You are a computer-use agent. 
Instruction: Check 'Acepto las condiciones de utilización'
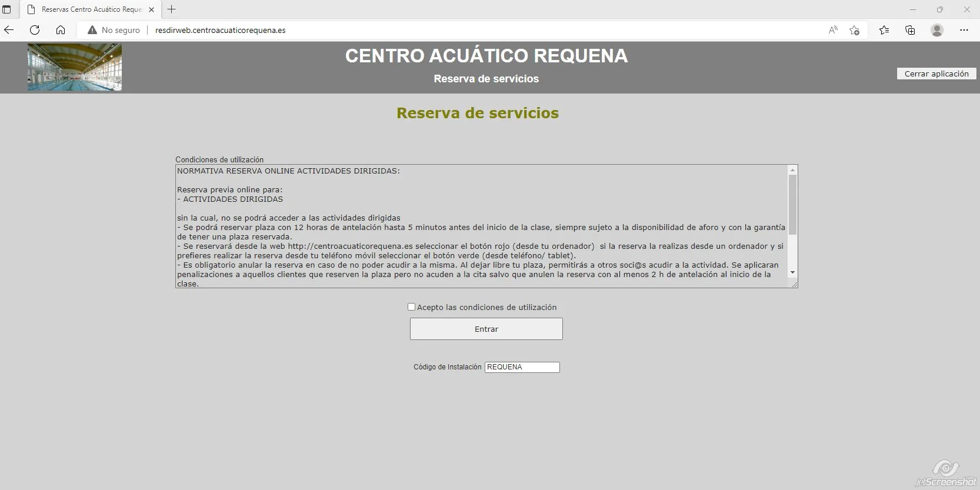click(411, 307)
